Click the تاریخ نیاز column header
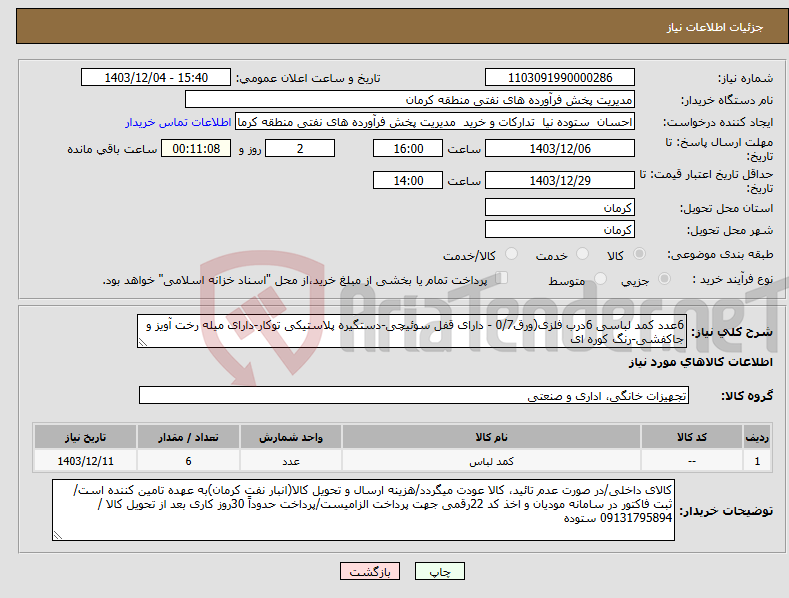 point(86,437)
